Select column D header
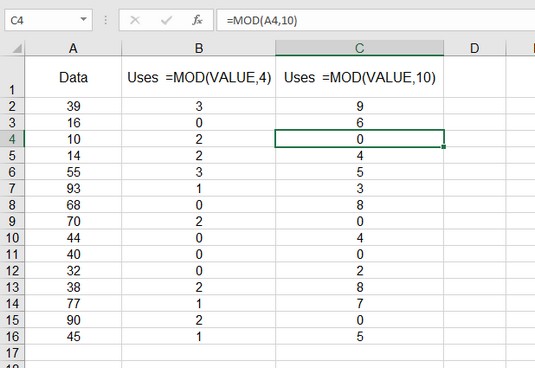The width and height of the screenshot is (535, 368). (x=475, y=48)
